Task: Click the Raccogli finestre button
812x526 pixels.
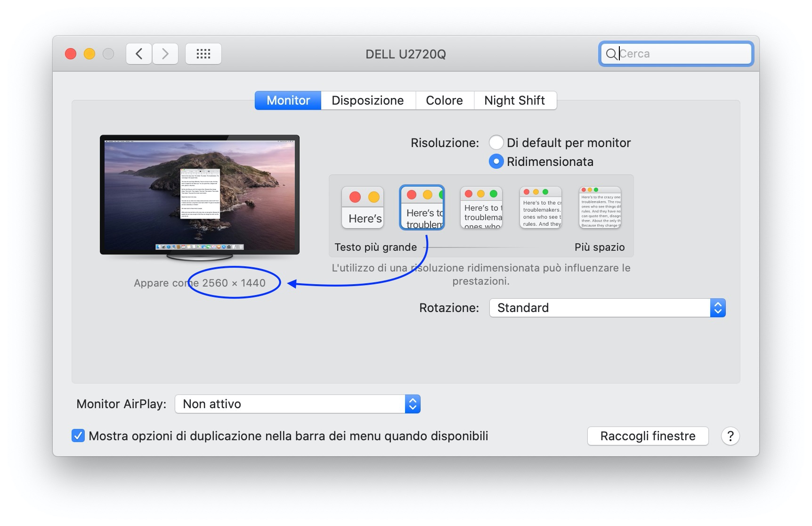Action: point(648,436)
